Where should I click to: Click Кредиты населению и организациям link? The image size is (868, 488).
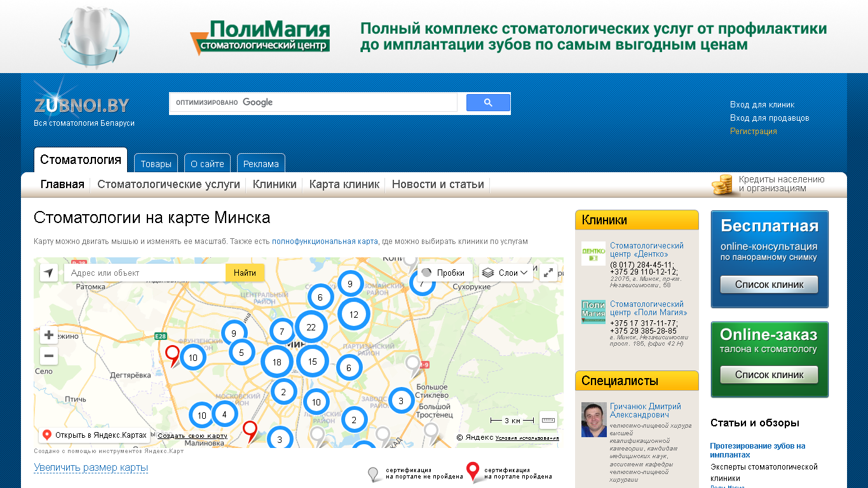[x=782, y=184]
